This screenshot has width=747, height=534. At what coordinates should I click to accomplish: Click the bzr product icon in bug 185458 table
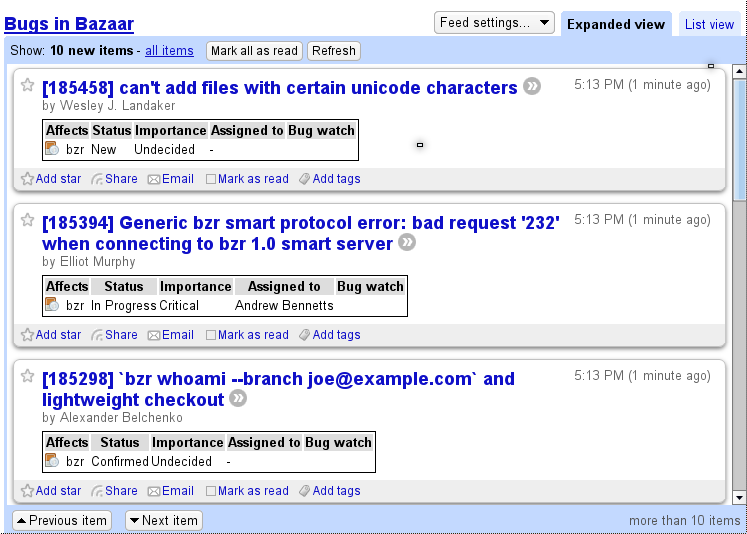(x=52, y=149)
